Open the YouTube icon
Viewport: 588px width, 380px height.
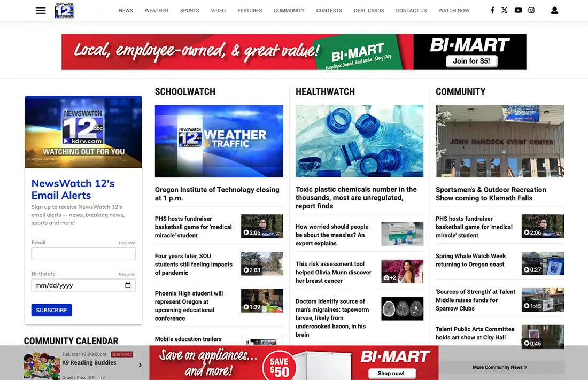tap(518, 10)
